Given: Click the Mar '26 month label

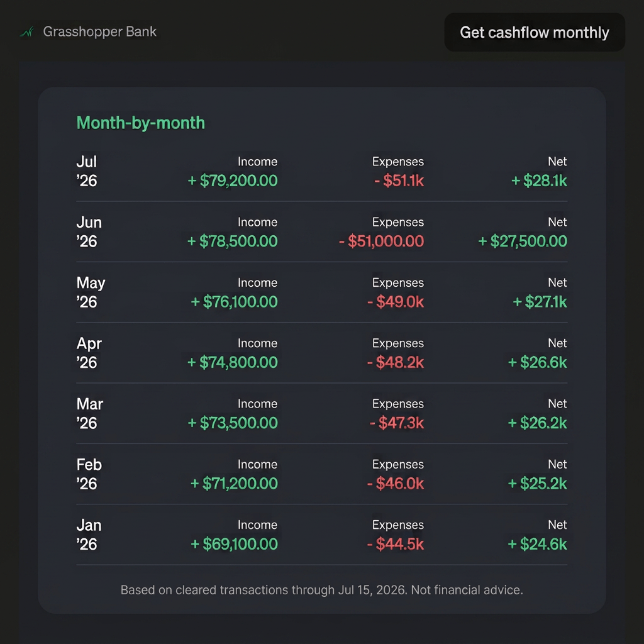Looking at the screenshot, I should click(x=89, y=413).
